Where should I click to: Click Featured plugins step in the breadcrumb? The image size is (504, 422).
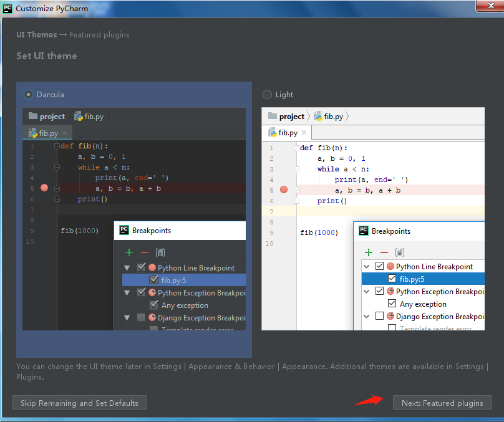pyautogui.click(x=99, y=35)
